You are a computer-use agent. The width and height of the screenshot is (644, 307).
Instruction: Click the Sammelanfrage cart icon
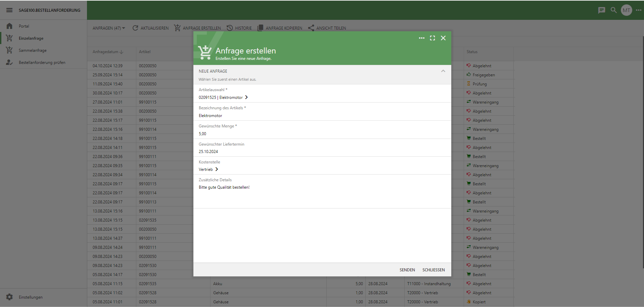9,50
